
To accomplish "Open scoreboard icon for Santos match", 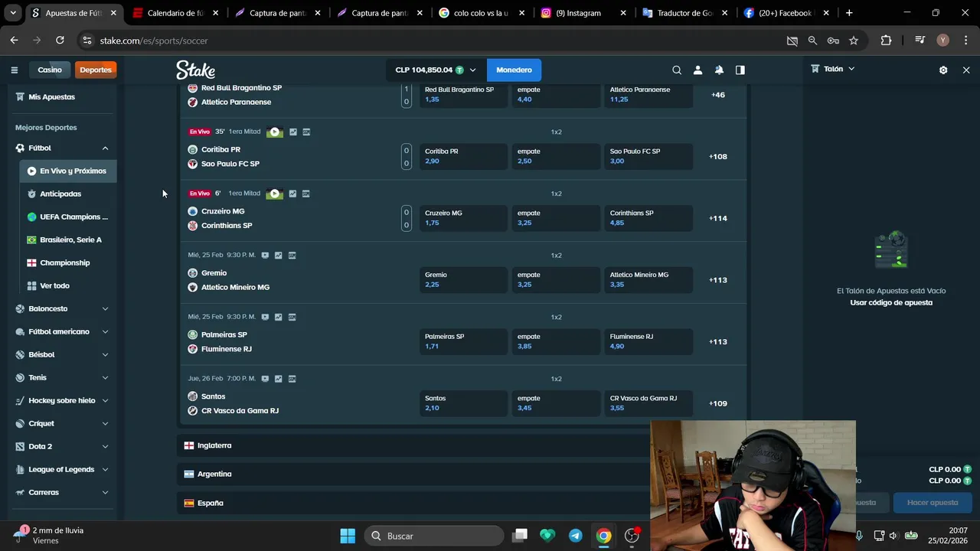I will point(292,379).
